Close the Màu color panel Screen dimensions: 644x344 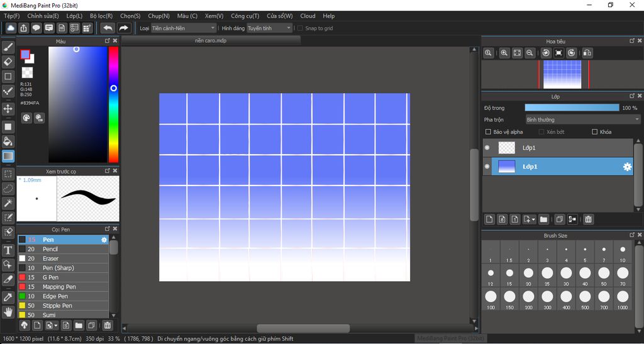115,41
